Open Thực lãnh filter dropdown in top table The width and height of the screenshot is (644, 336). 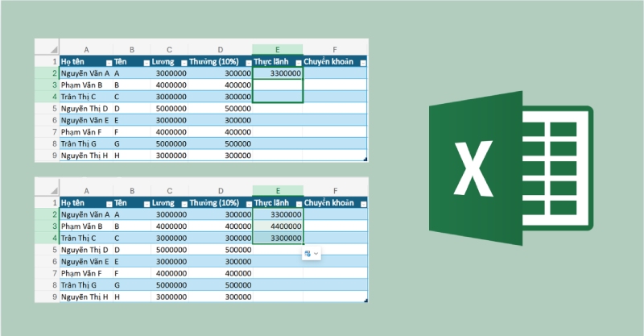(299, 63)
